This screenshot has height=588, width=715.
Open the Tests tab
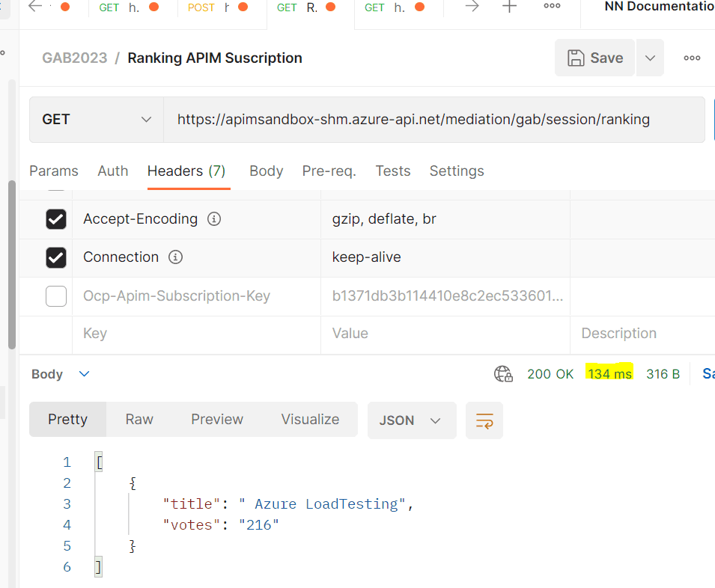pos(392,171)
